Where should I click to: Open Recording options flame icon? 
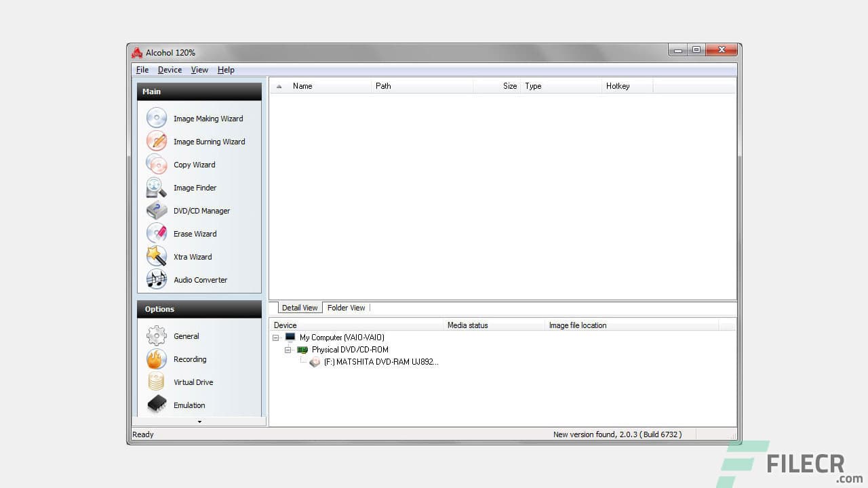pyautogui.click(x=157, y=359)
